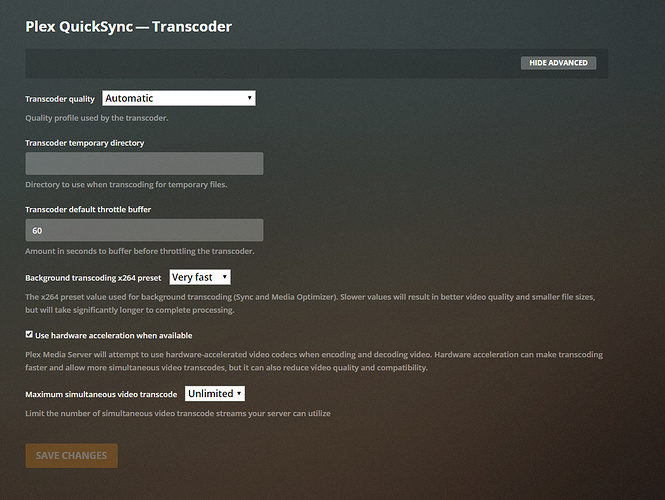Toggle Use hardware acceleration checkbox
Viewport: 665px width, 500px height.
29,335
